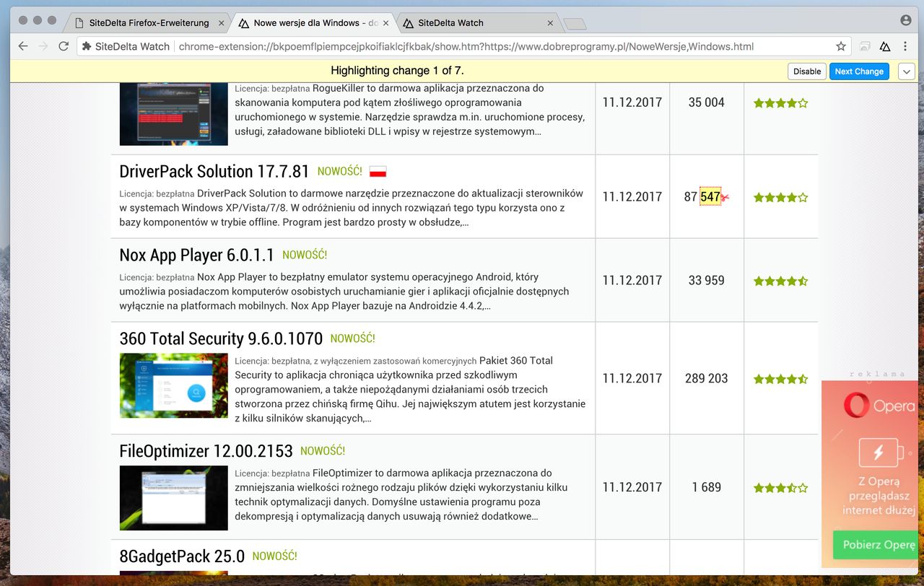Go back to the previous page
This screenshot has width=924, height=586.
[23, 46]
